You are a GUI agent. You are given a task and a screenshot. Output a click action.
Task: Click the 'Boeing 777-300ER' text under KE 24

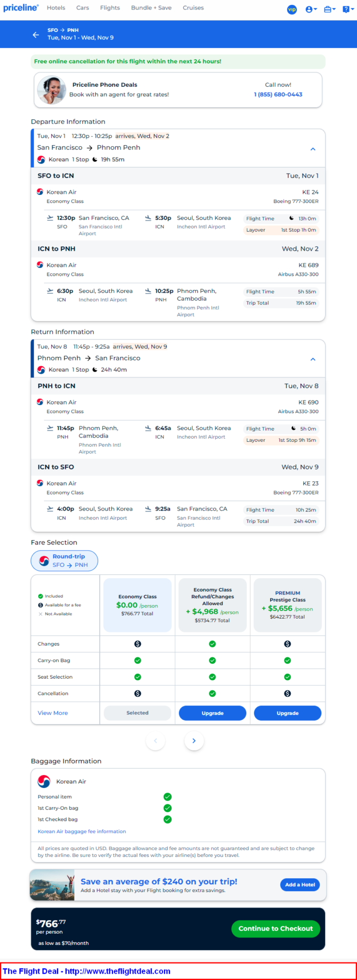(296, 201)
